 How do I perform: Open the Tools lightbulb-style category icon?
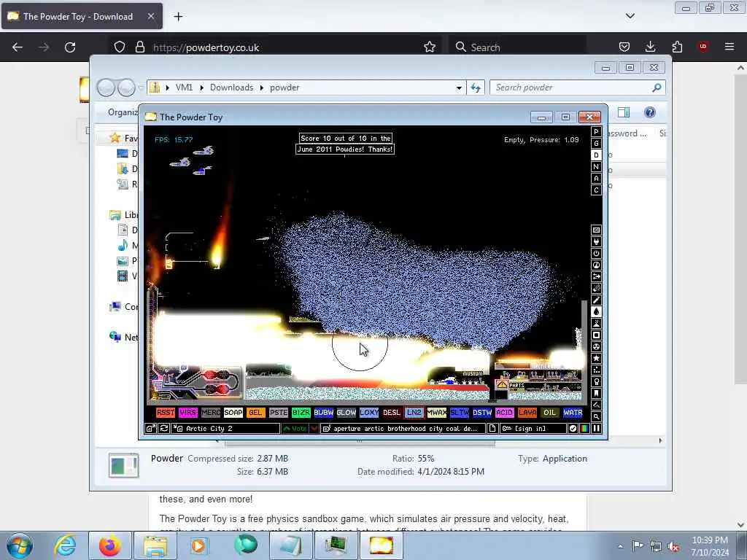[596, 382]
